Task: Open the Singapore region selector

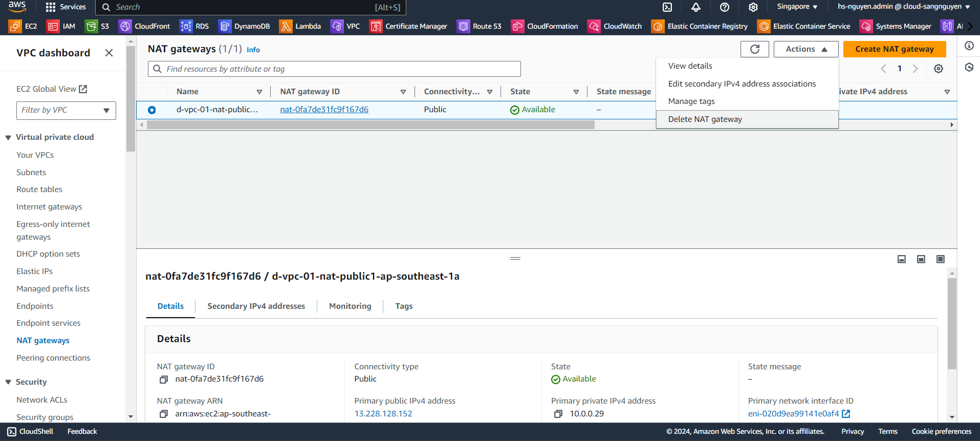Action: (797, 7)
